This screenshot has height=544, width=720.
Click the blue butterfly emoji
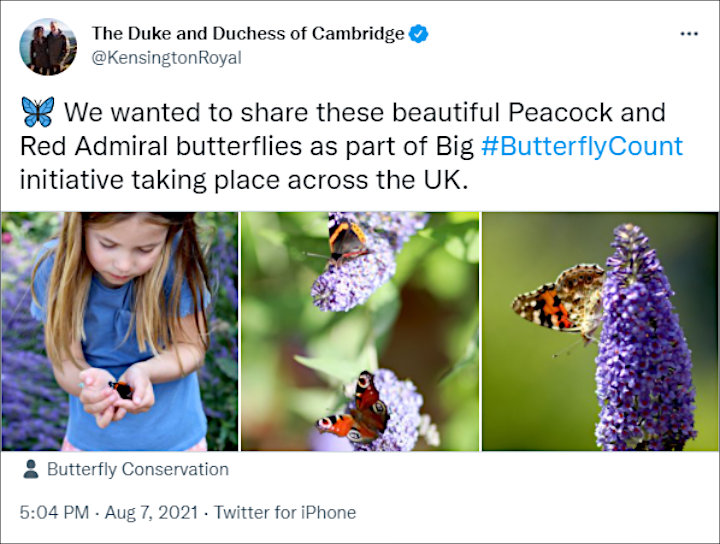click(38, 112)
